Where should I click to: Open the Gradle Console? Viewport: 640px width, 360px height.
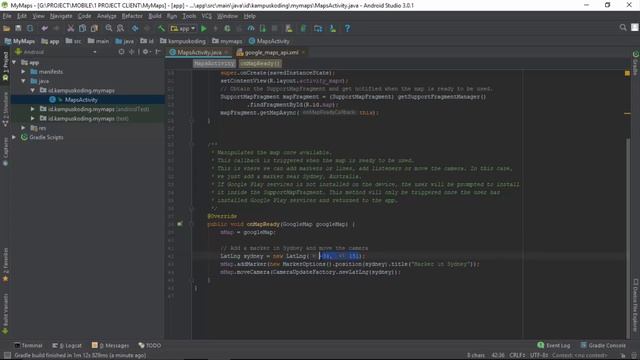tap(603, 345)
